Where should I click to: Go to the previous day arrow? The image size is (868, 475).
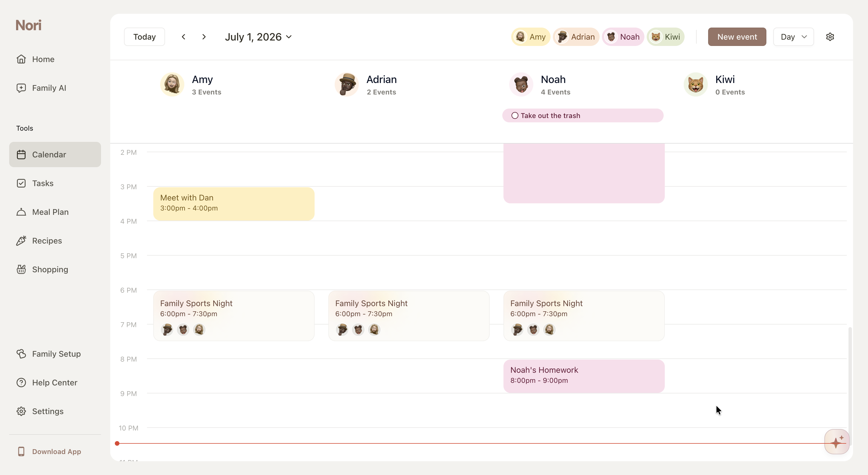[x=183, y=37]
